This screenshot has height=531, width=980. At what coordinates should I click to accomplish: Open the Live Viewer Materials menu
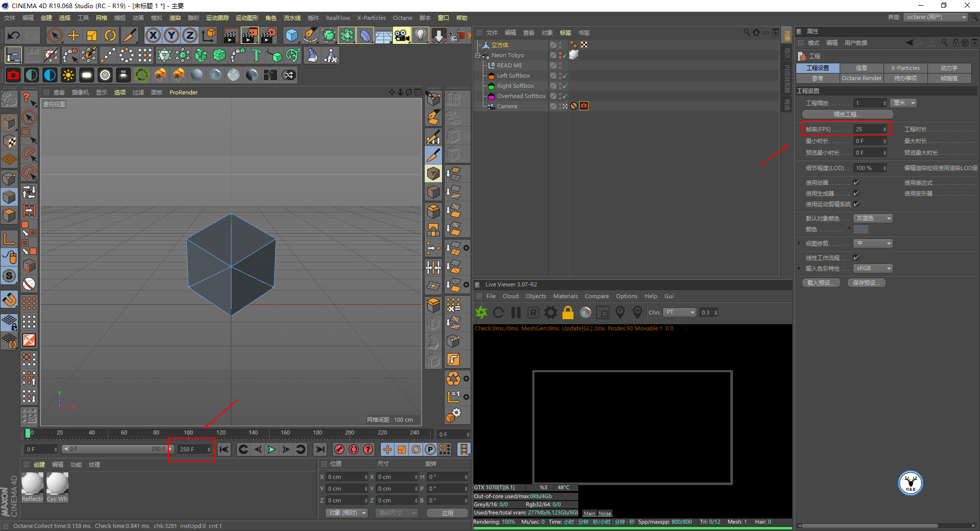coord(566,296)
